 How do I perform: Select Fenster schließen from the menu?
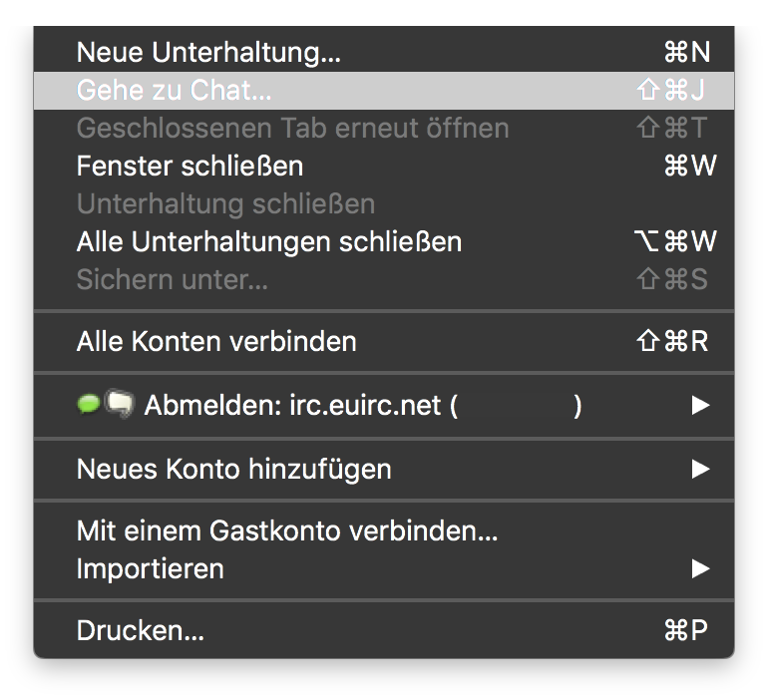[x=190, y=166]
